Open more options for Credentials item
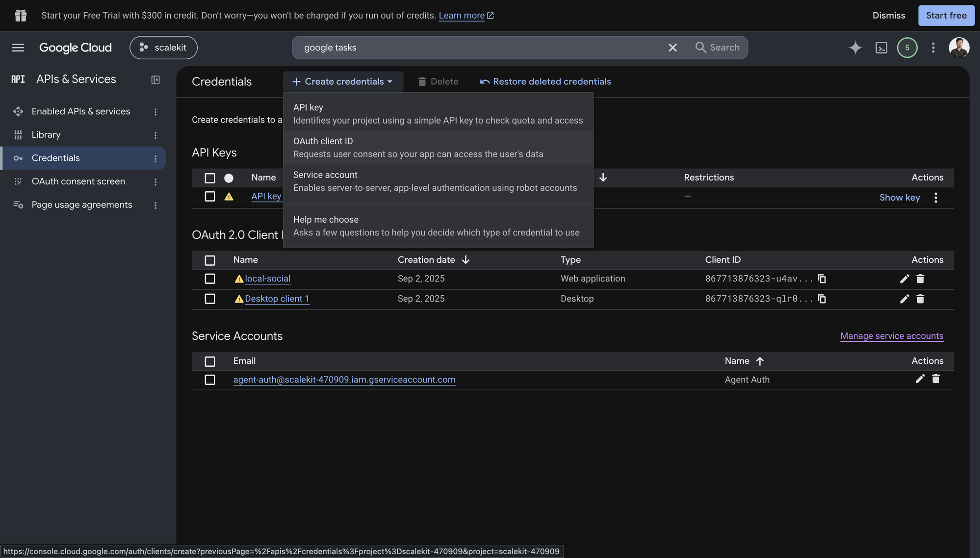Image resolution: width=980 pixels, height=558 pixels. pyautogui.click(x=155, y=158)
